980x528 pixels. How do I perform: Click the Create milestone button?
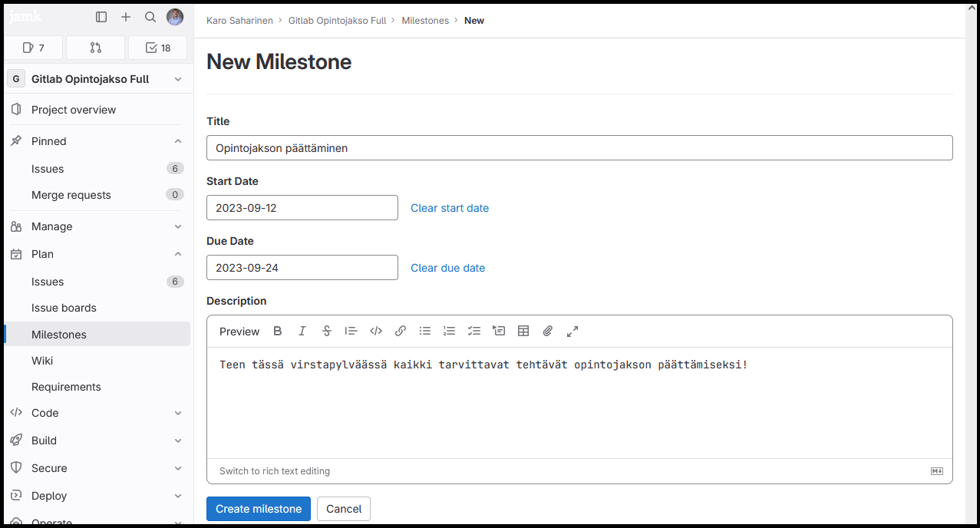click(x=259, y=509)
